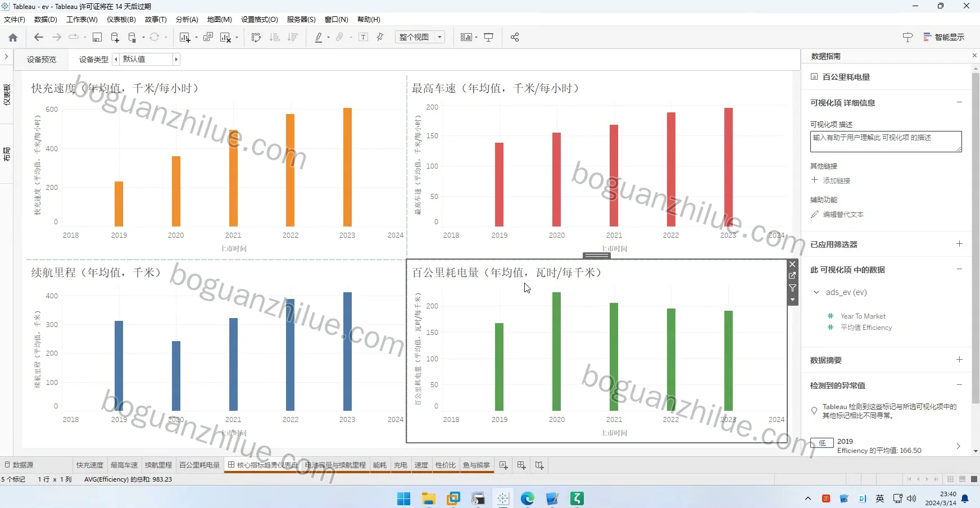Open the 数据(D) menu

point(46,19)
